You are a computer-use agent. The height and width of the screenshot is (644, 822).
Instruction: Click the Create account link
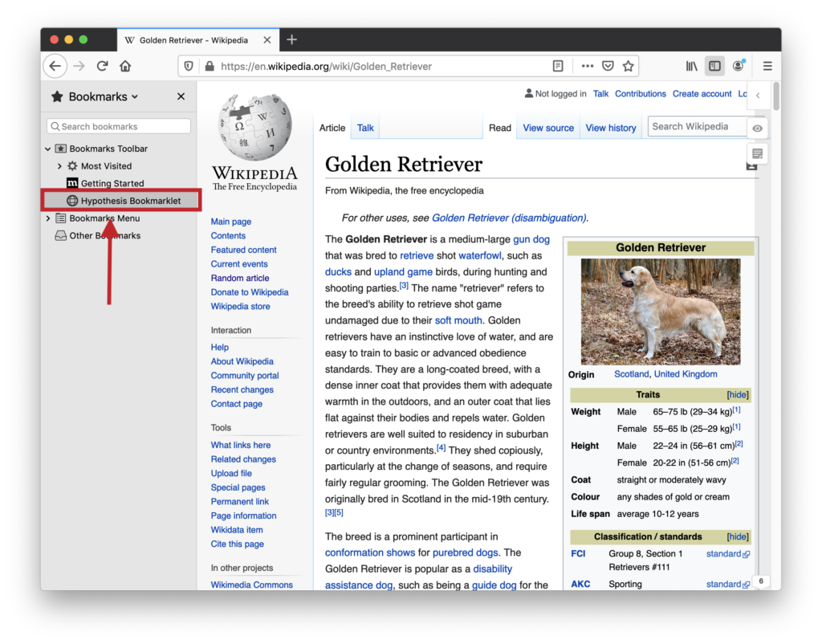[x=702, y=94]
